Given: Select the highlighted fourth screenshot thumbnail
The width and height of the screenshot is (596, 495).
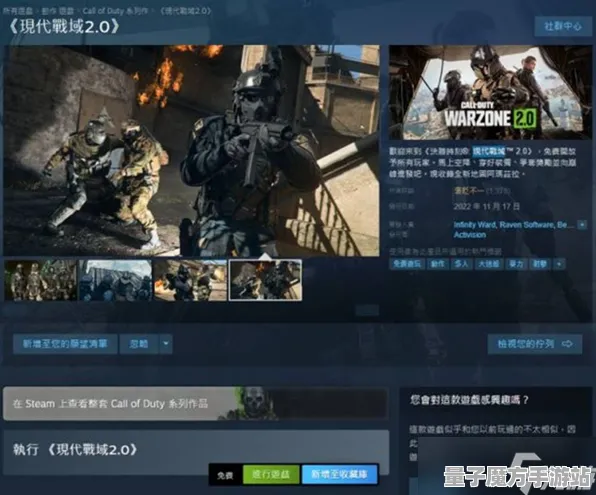Looking at the screenshot, I should (265, 281).
